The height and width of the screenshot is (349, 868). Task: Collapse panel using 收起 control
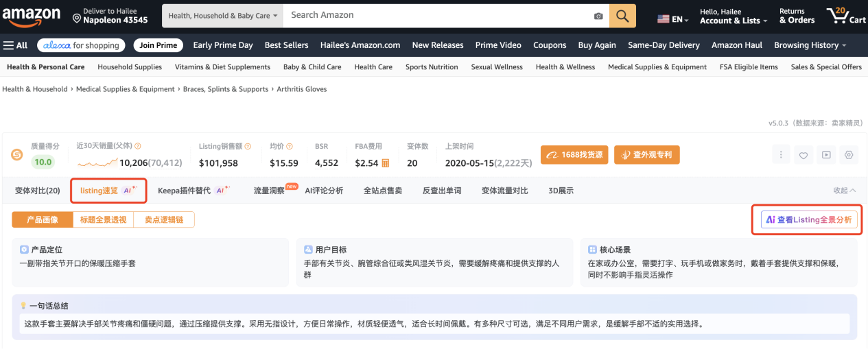click(x=845, y=191)
